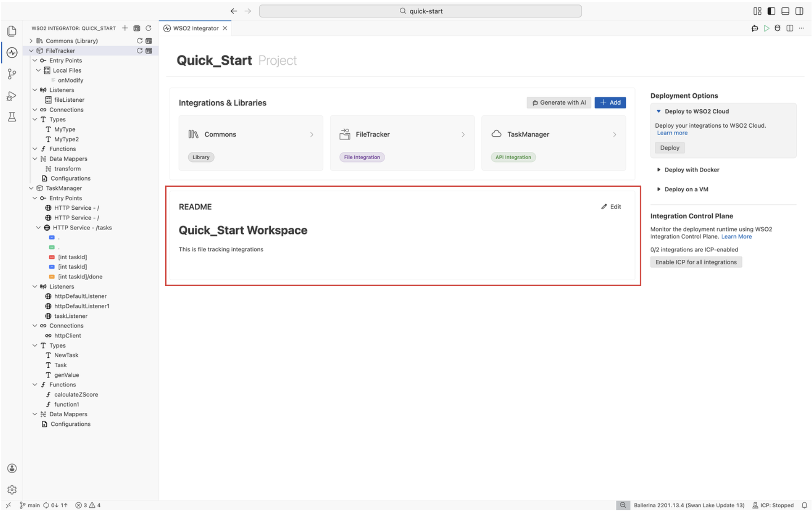Open the Explorer view in activity bar

point(12,31)
